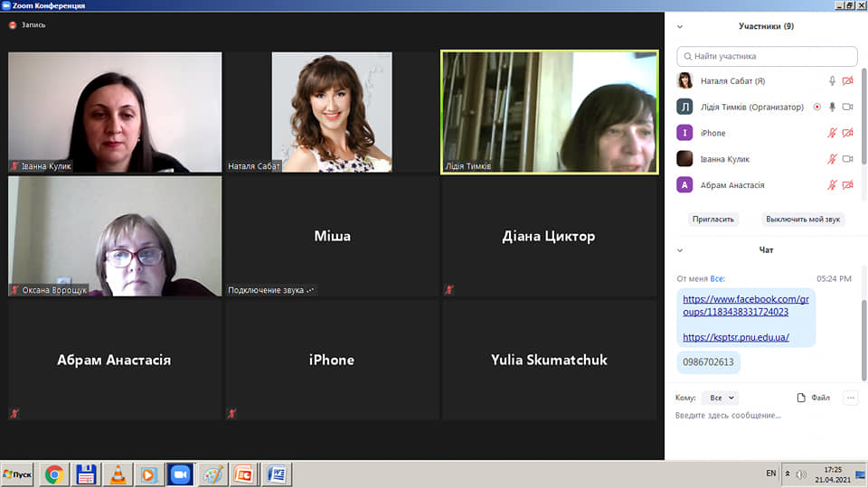Collapse the Участники panel chevron
The height and width of the screenshot is (488, 868).
[680, 27]
